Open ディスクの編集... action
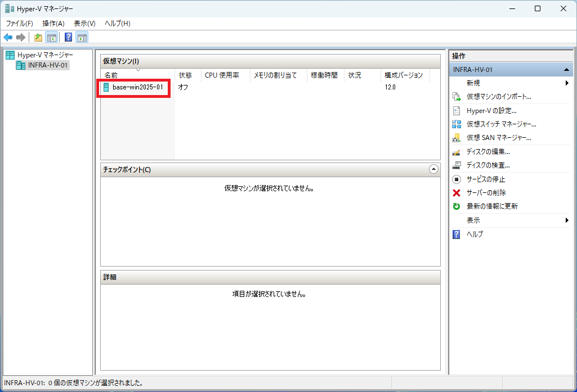Screen dimensions: 577x392 click(488, 152)
